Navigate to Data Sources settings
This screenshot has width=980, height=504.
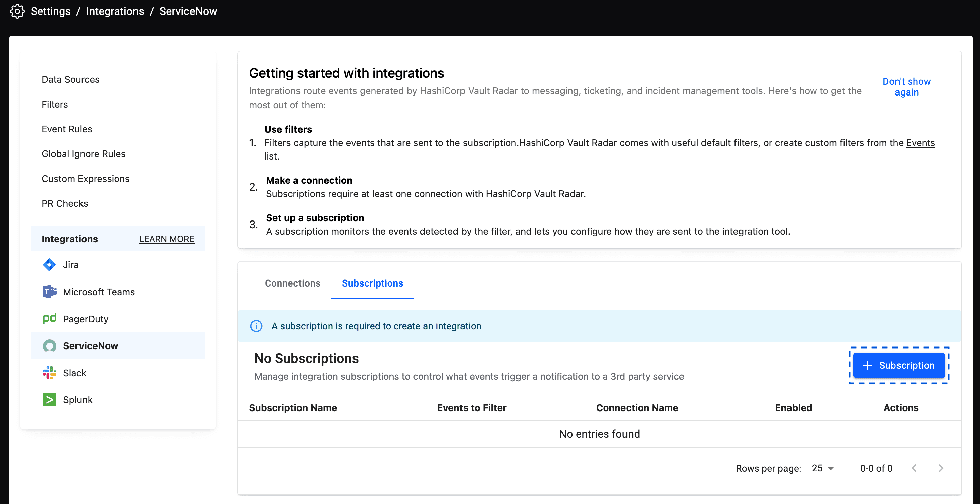[71, 79]
